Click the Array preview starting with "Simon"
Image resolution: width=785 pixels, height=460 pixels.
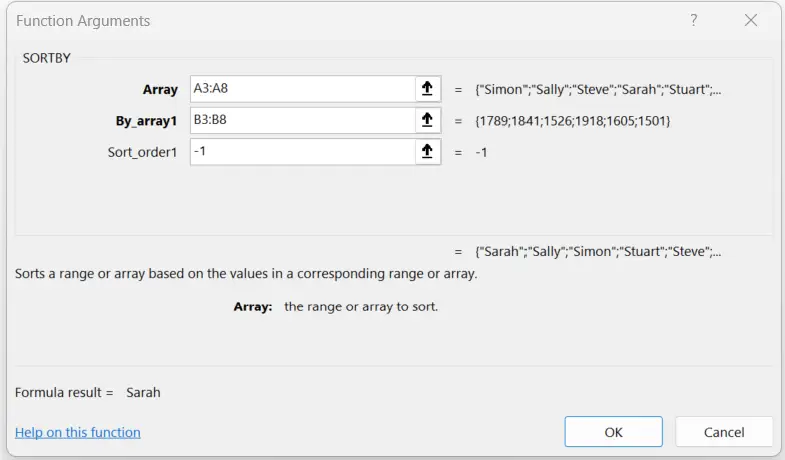(598, 90)
